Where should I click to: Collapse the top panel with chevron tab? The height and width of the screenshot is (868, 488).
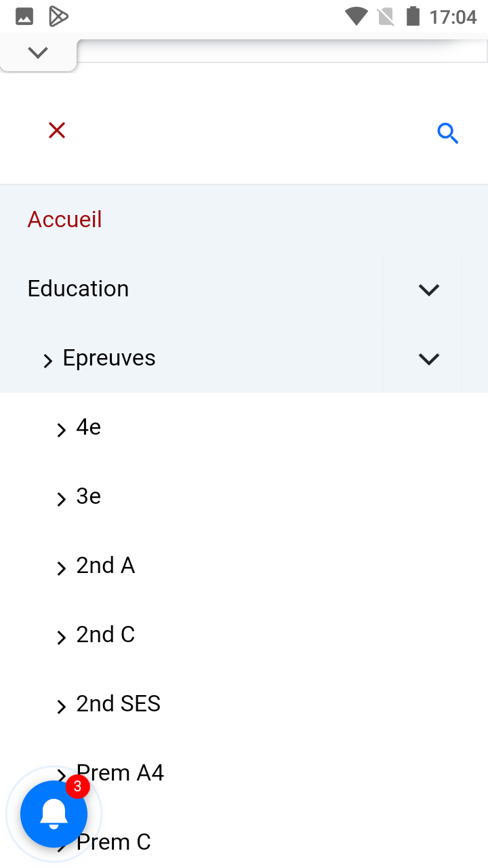click(38, 52)
